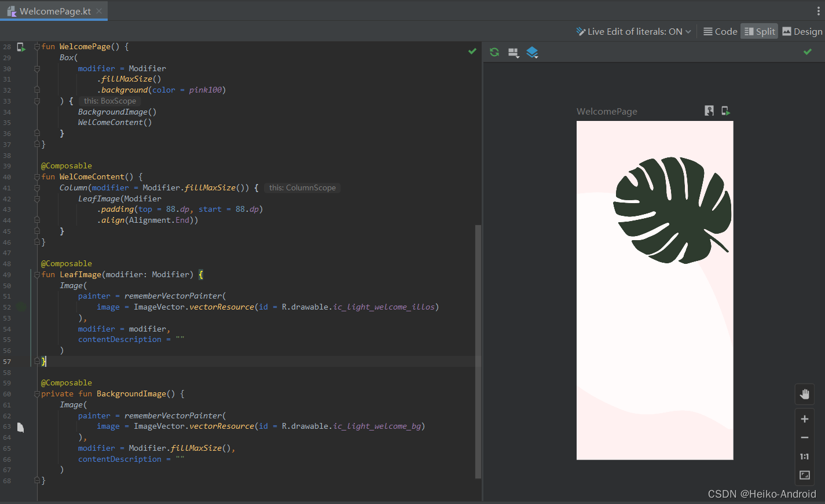Click the drawable gutter icon on line 63
The width and height of the screenshot is (825, 504).
(x=21, y=427)
